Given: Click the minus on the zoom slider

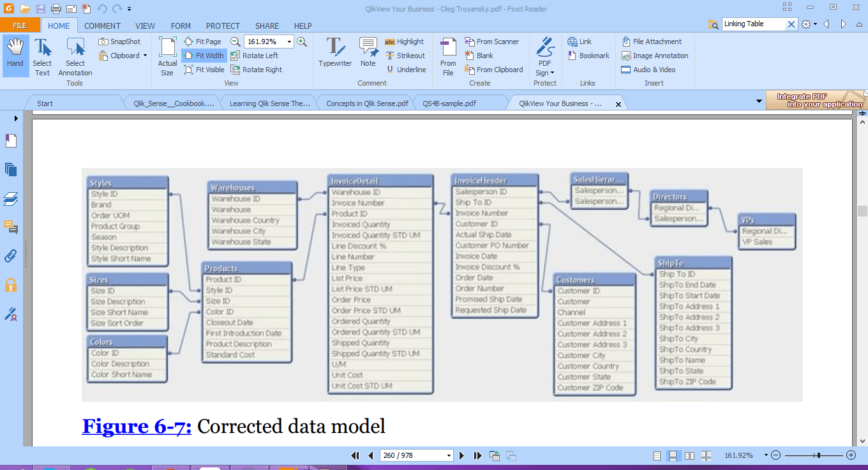Looking at the screenshot, I should pos(775,455).
